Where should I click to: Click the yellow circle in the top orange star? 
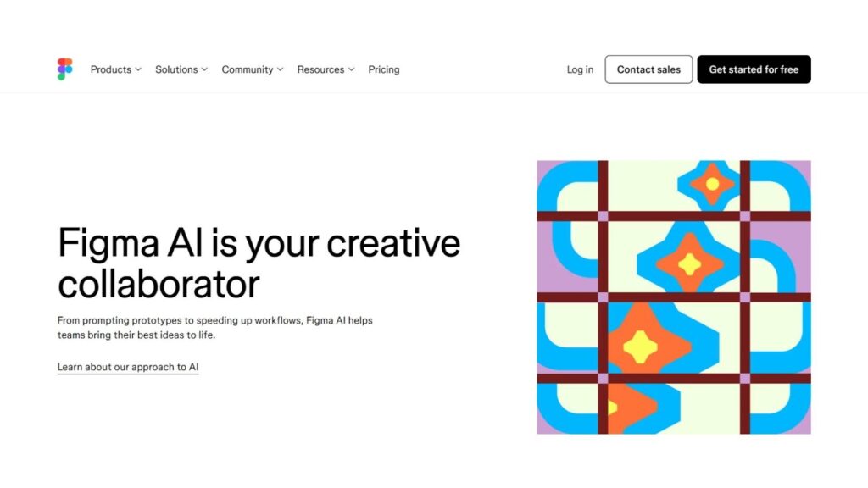pyautogui.click(x=712, y=184)
